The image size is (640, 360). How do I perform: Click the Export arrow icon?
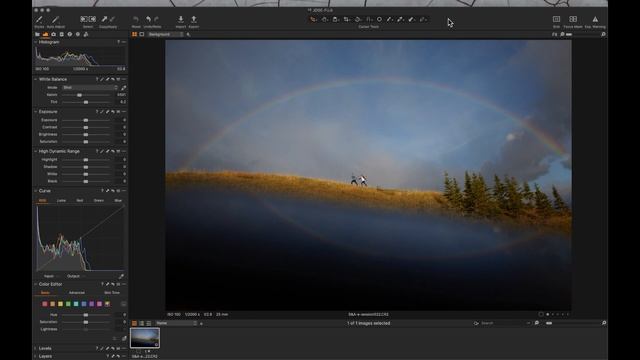click(x=194, y=19)
